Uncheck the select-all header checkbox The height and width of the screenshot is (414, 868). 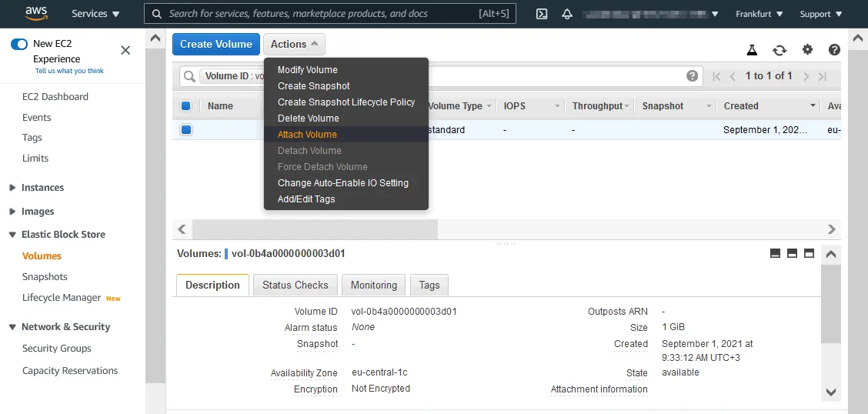(x=185, y=106)
